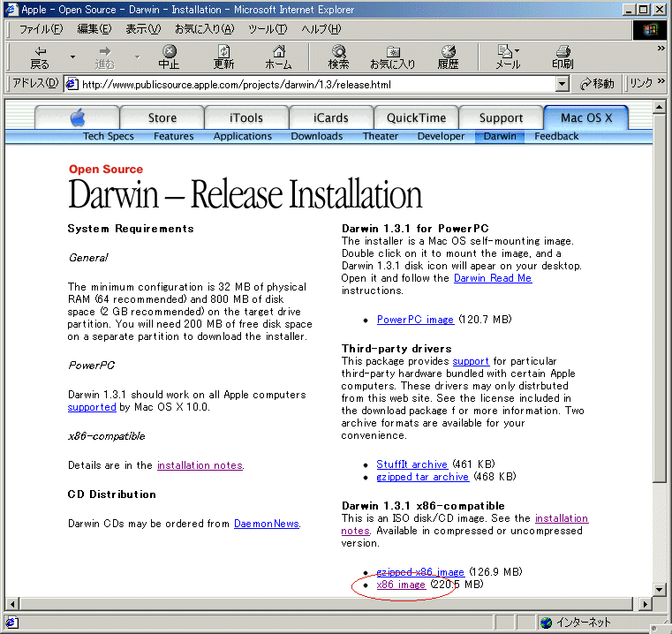Download the x86 image link
This screenshot has height=634, width=672.
tap(401, 585)
